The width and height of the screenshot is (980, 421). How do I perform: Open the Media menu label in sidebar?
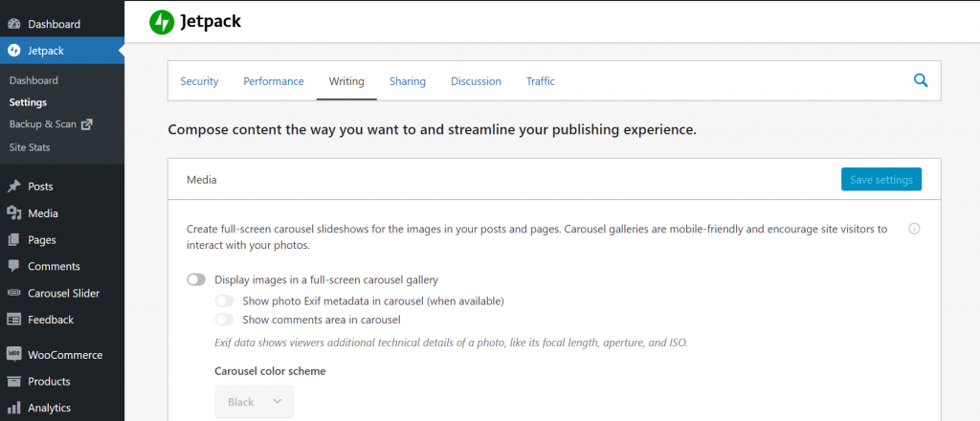43,213
